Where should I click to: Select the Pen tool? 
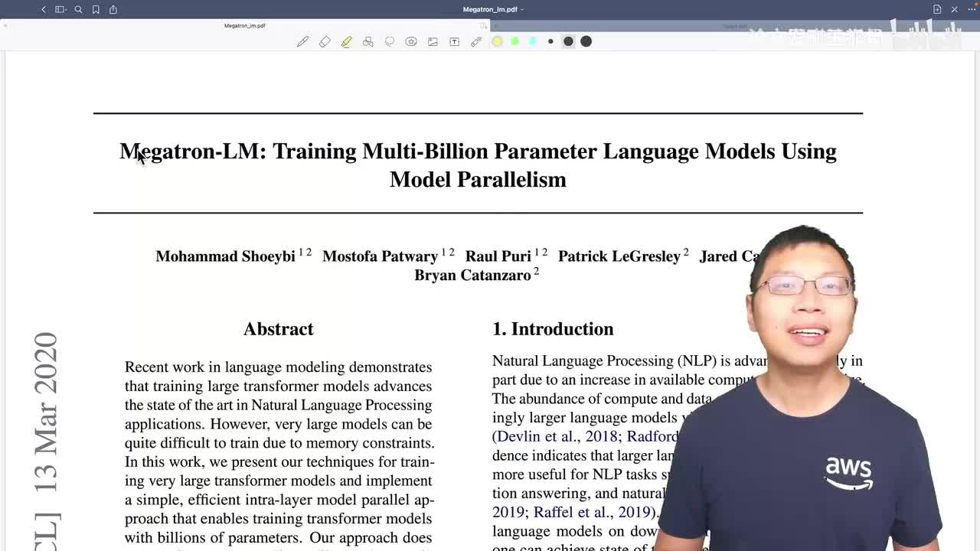pyautogui.click(x=302, y=41)
